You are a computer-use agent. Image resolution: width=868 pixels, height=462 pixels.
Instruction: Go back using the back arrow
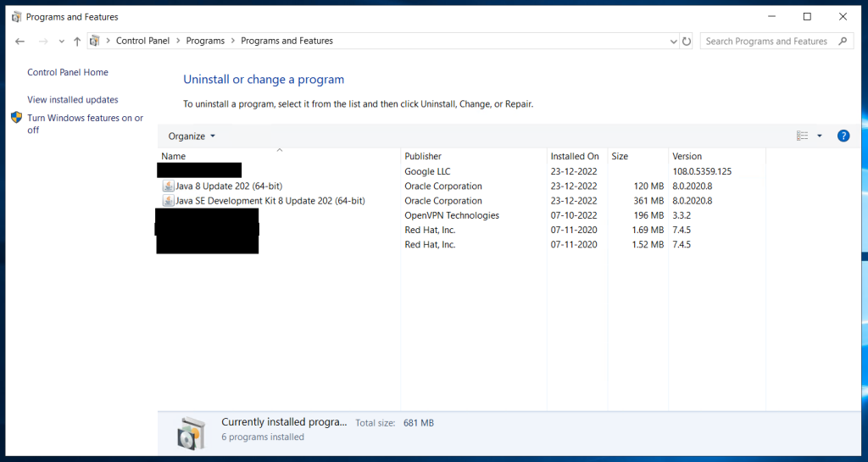[x=20, y=41]
